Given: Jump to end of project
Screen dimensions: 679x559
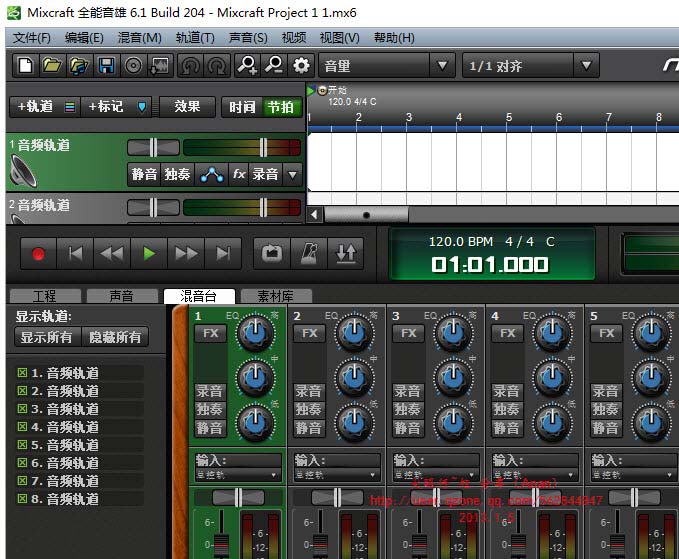Looking at the screenshot, I should tap(223, 254).
